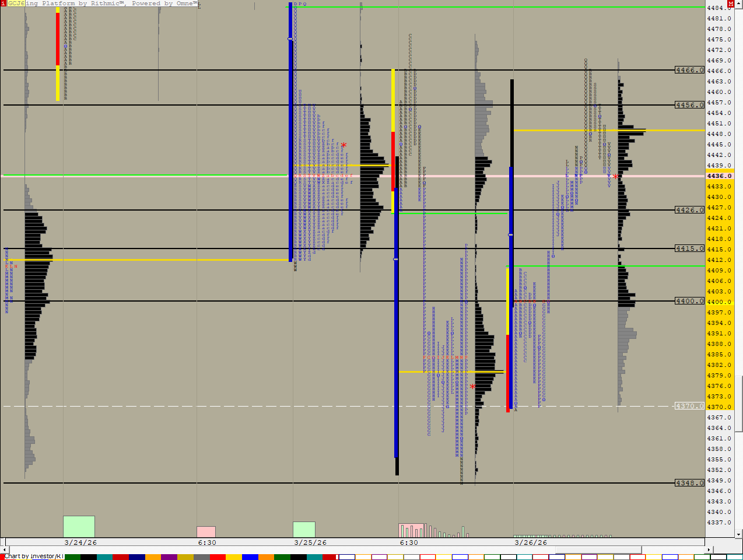Viewport: 743px width, 560px height.
Task: Click the red M icon at top right
Action: pos(731,4)
